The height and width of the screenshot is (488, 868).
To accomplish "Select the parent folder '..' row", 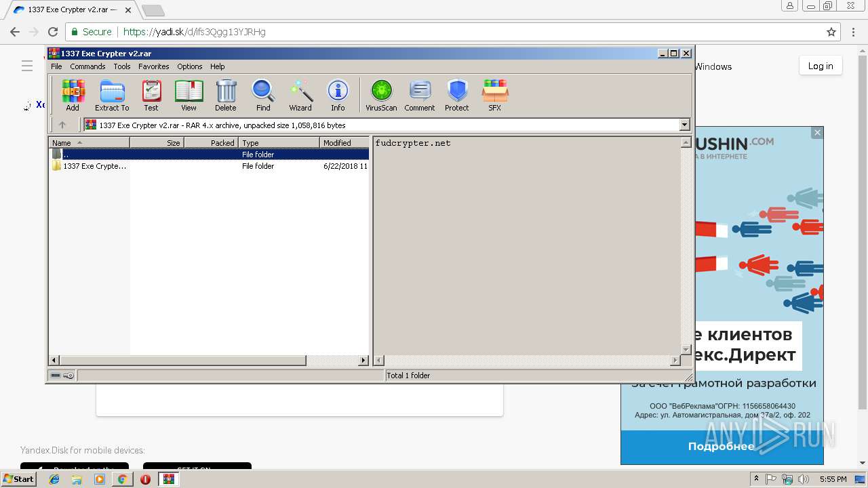I will 209,155.
